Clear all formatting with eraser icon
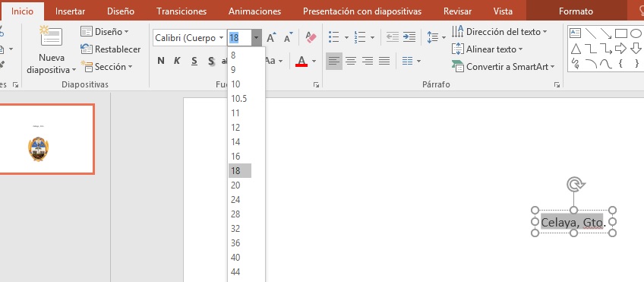This screenshot has width=644, height=282. point(311,38)
